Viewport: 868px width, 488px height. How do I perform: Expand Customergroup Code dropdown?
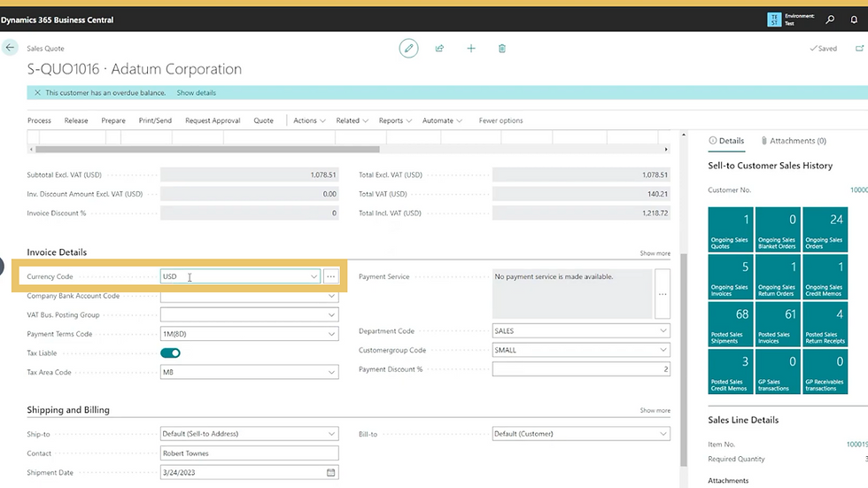pyautogui.click(x=663, y=350)
